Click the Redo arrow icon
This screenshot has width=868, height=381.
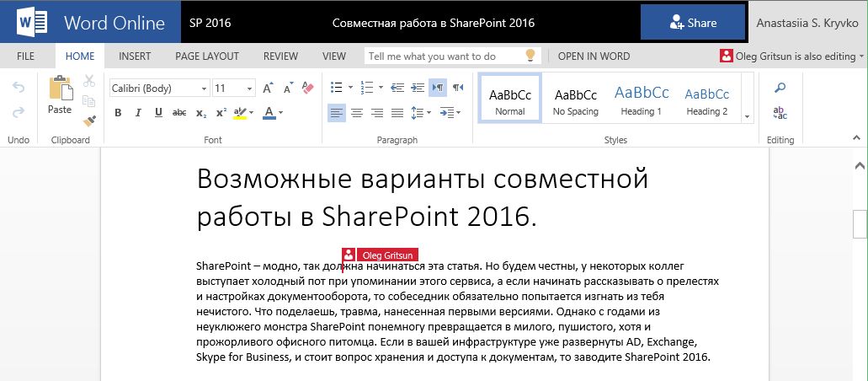coord(19,113)
